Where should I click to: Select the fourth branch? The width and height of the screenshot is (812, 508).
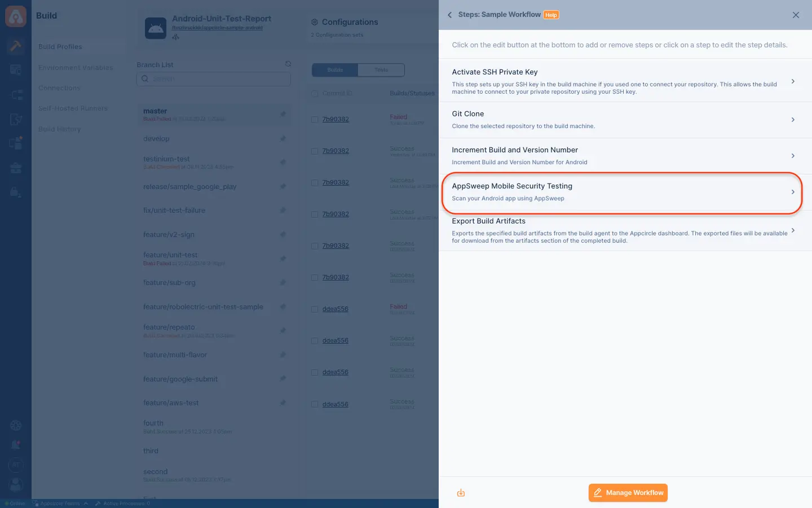[x=153, y=423]
